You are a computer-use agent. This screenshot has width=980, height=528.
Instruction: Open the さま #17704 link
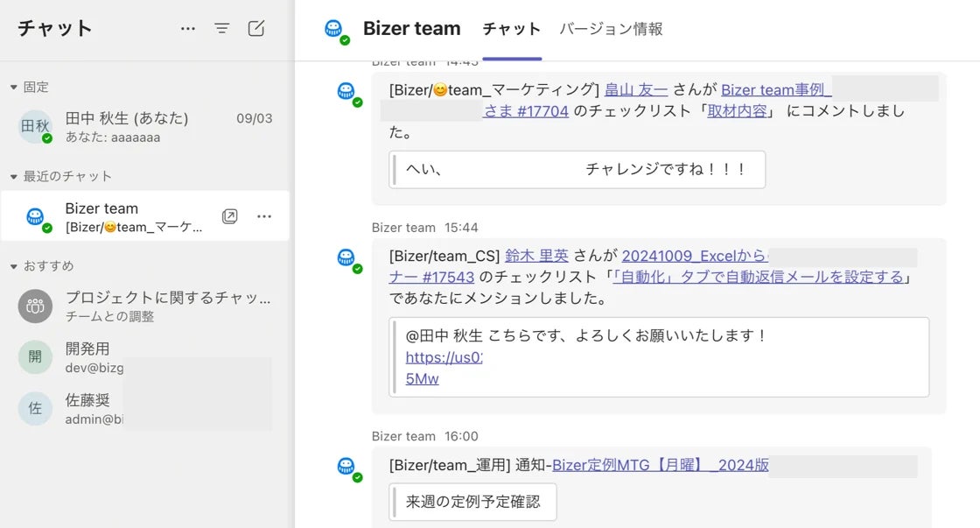526,111
